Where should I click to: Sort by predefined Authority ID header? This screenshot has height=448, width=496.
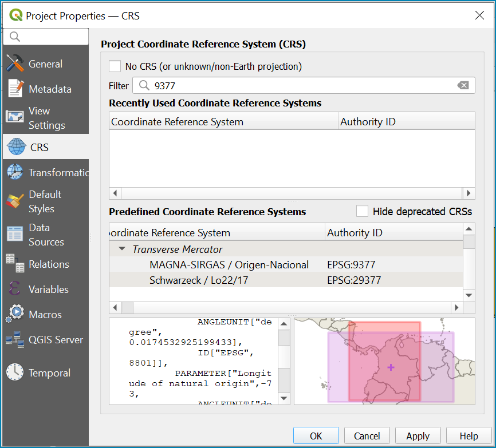pos(394,232)
